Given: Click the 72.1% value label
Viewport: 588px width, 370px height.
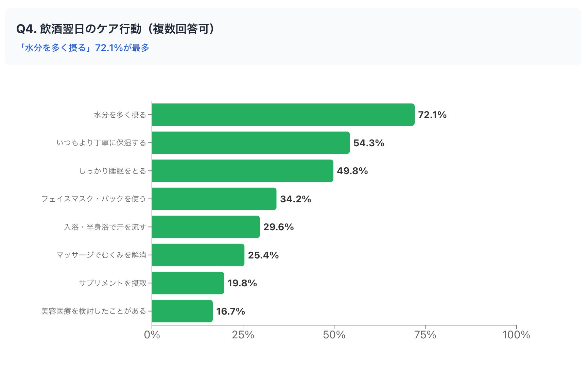Looking at the screenshot, I should (432, 115).
